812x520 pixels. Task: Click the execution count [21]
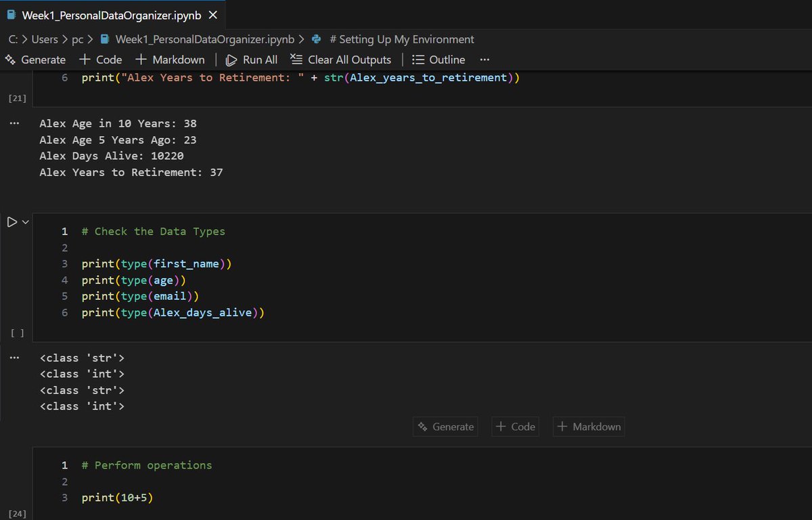click(17, 99)
